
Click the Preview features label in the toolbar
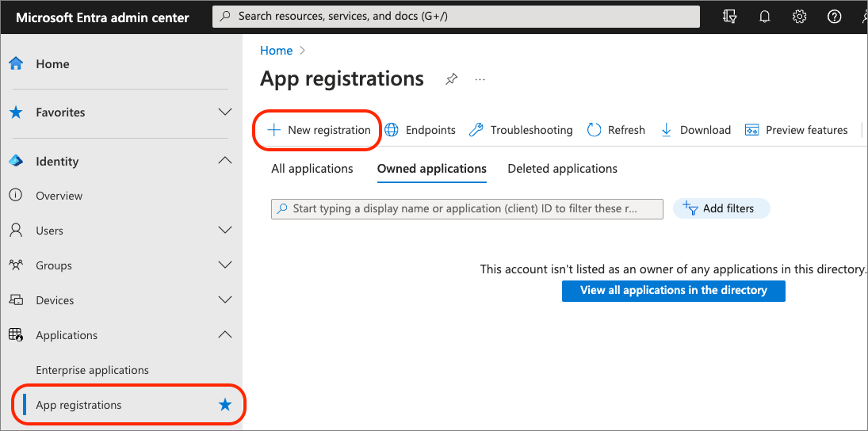(806, 130)
